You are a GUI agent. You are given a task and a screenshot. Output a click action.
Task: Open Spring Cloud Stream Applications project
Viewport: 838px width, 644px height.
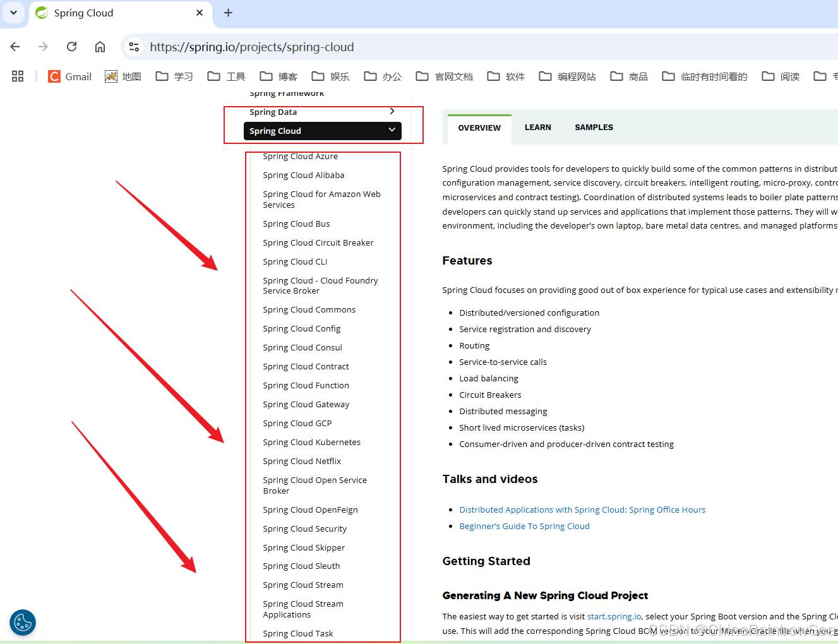(x=303, y=609)
